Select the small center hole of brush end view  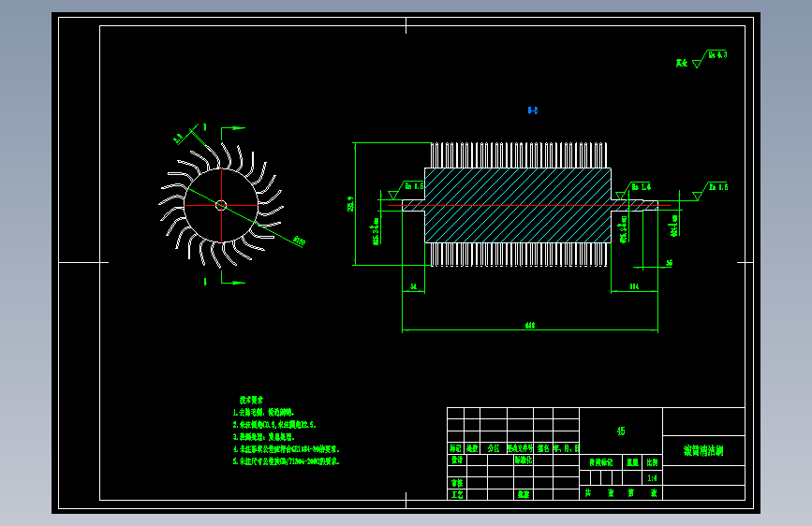coord(221,206)
